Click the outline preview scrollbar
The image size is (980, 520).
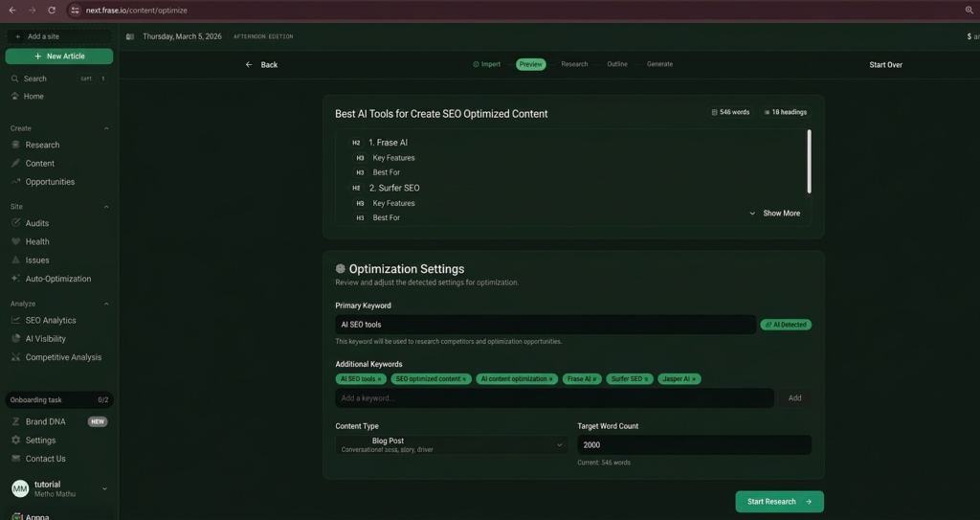[809, 162]
